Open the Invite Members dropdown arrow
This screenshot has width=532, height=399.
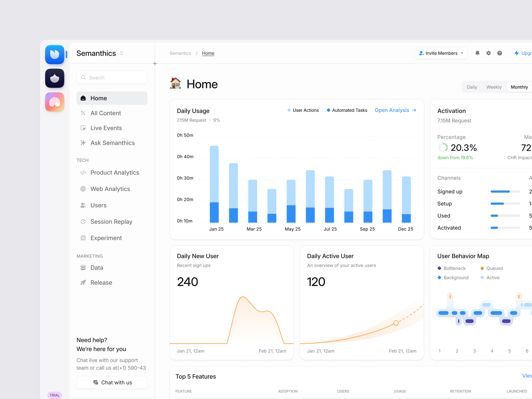pos(462,53)
